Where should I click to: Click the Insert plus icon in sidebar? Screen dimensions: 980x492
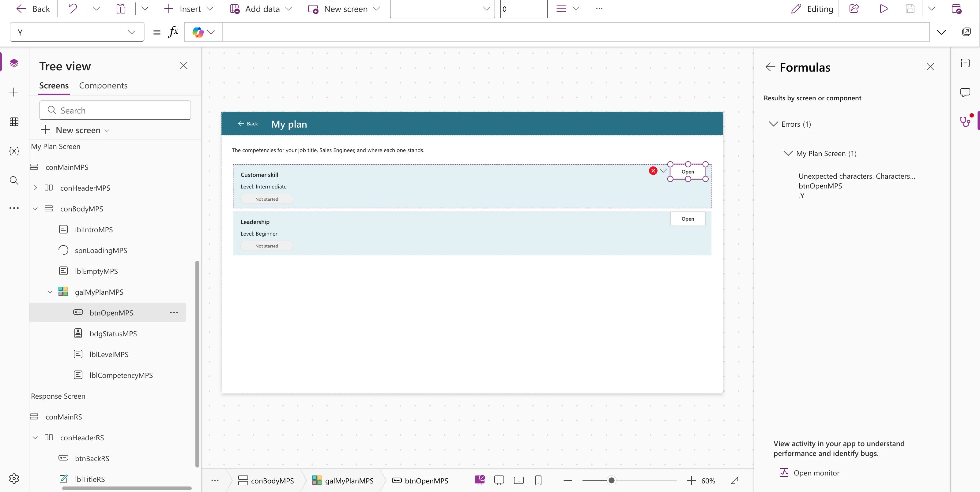pos(14,92)
